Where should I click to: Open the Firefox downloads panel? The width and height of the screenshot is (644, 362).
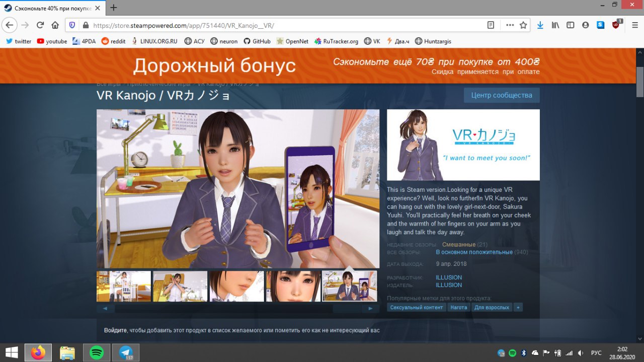point(540,25)
